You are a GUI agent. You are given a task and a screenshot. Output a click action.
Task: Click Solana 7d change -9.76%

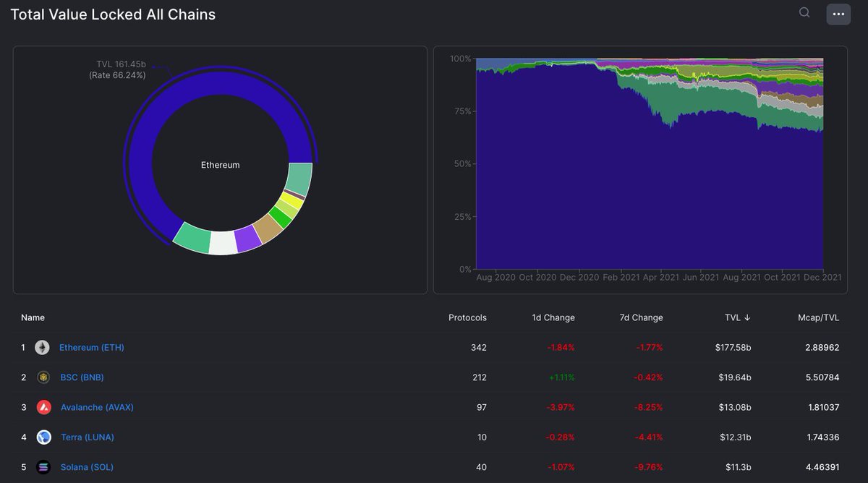click(x=649, y=467)
